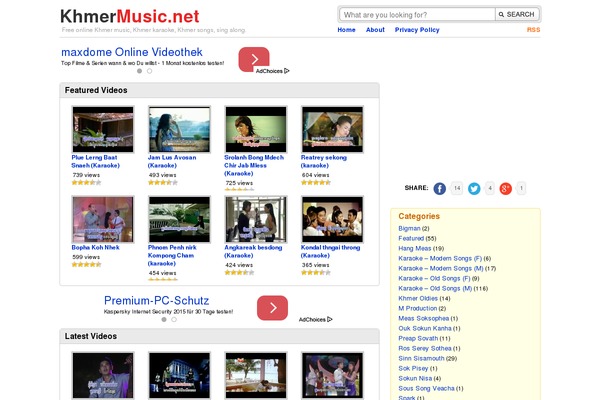The image size is (600, 400).
Task: Click the SEARCH button
Action: pos(517,15)
